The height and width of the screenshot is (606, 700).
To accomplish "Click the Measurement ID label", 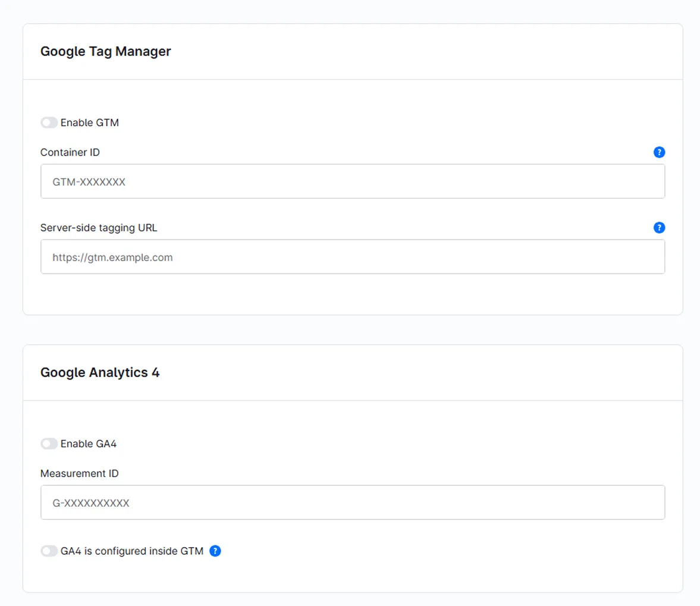I will tap(80, 473).
